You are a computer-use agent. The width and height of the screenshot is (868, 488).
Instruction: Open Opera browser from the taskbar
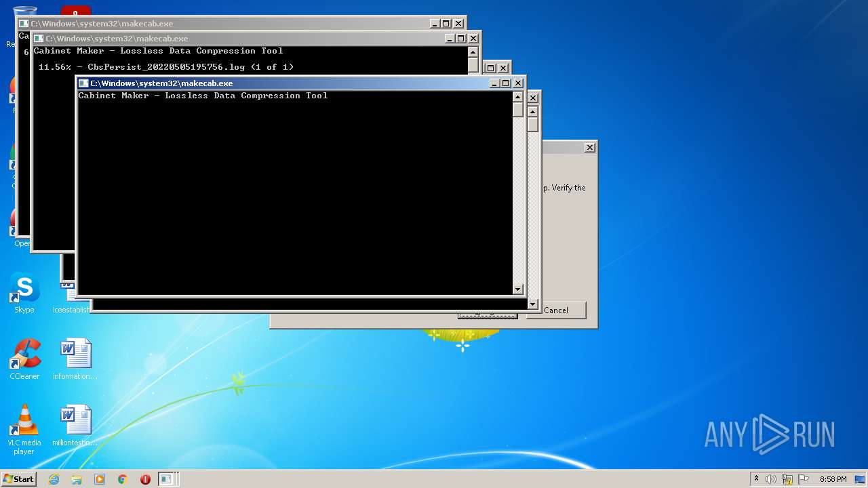145,479
